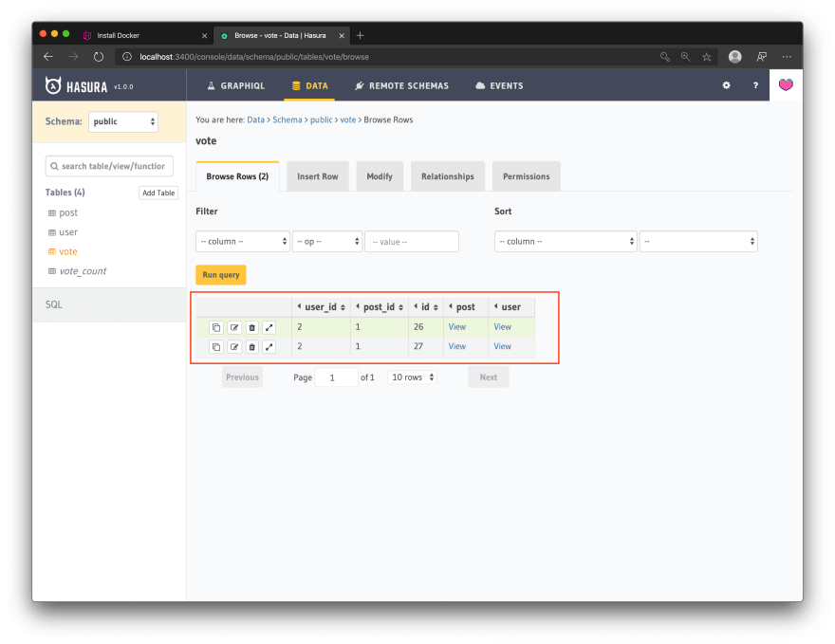Screen dimensions: 835x644
Task: Collapse the user relationship column
Action: pyautogui.click(x=495, y=306)
